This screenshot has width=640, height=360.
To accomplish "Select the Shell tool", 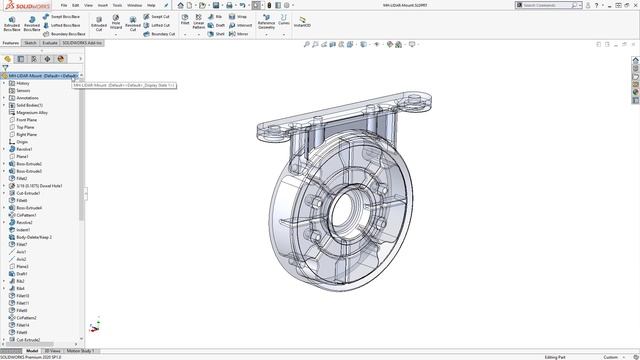I will tap(216, 34).
